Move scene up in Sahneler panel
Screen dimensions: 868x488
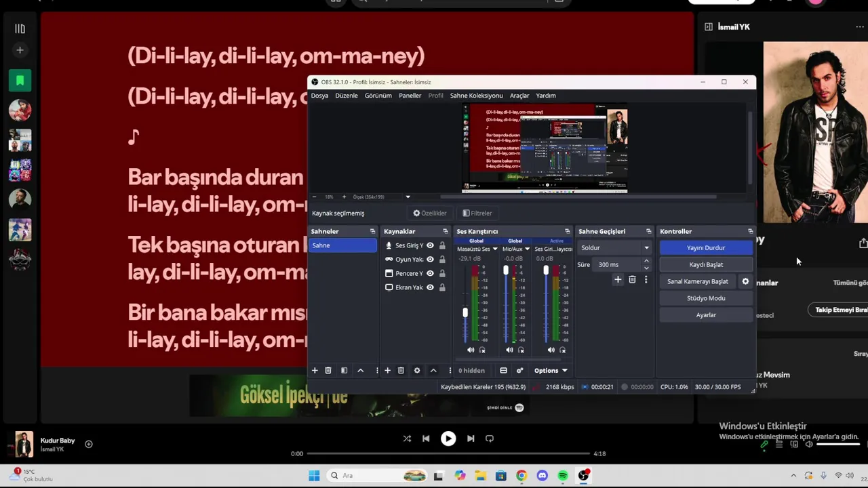click(361, 370)
